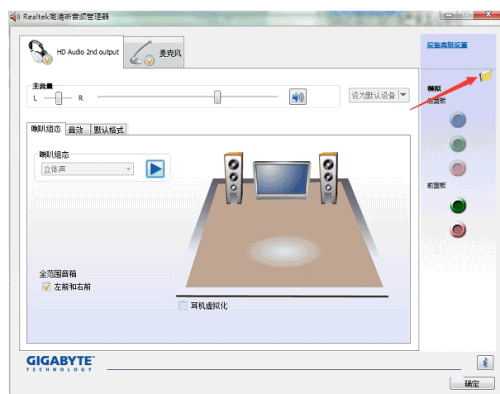This screenshot has width=500, height=394.
Task: Enable the 耳机虚拟化 checkbox
Action: (x=183, y=305)
